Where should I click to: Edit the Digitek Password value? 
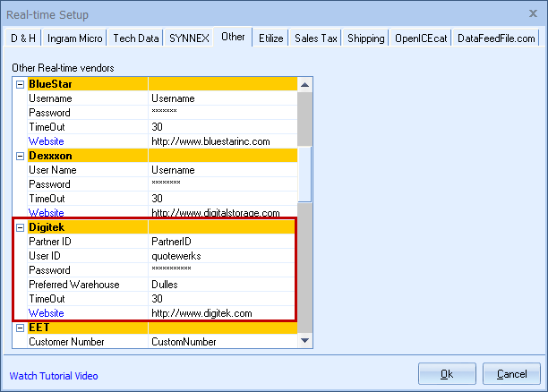[221, 270]
